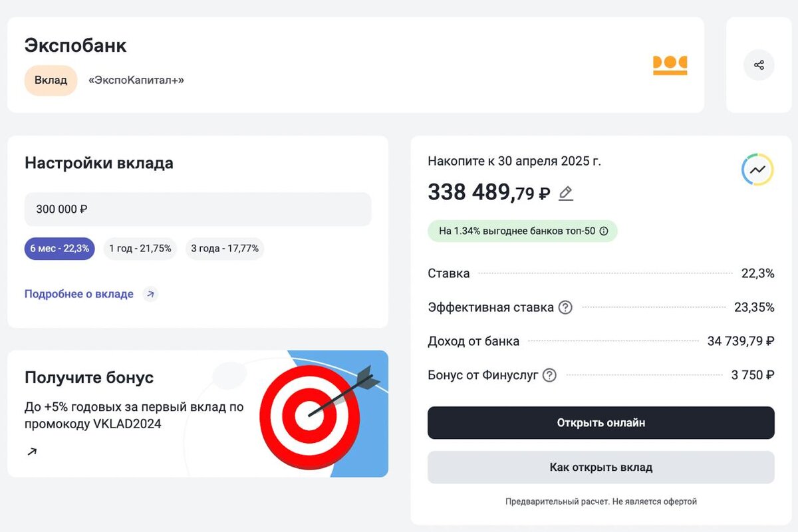Expand Подробнее о вкладе via its arrow

(x=150, y=293)
